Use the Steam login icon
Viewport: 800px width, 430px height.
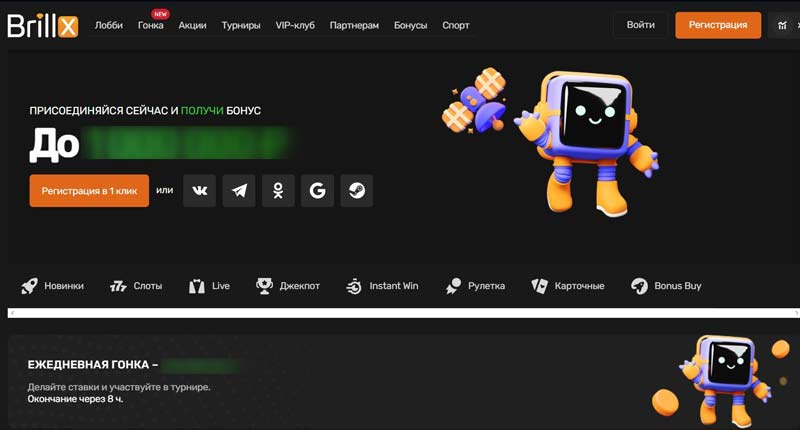(x=356, y=190)
